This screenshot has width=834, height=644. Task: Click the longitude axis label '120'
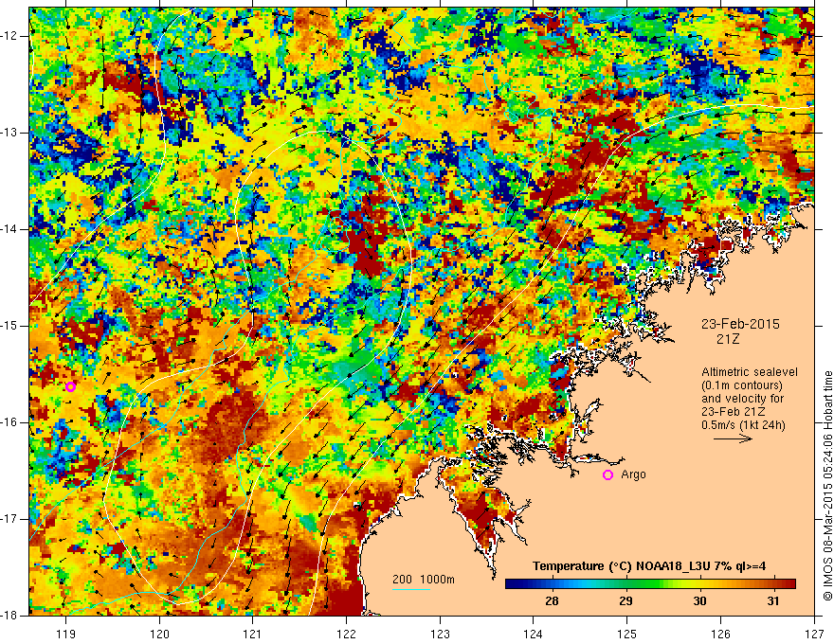[159, 634]
